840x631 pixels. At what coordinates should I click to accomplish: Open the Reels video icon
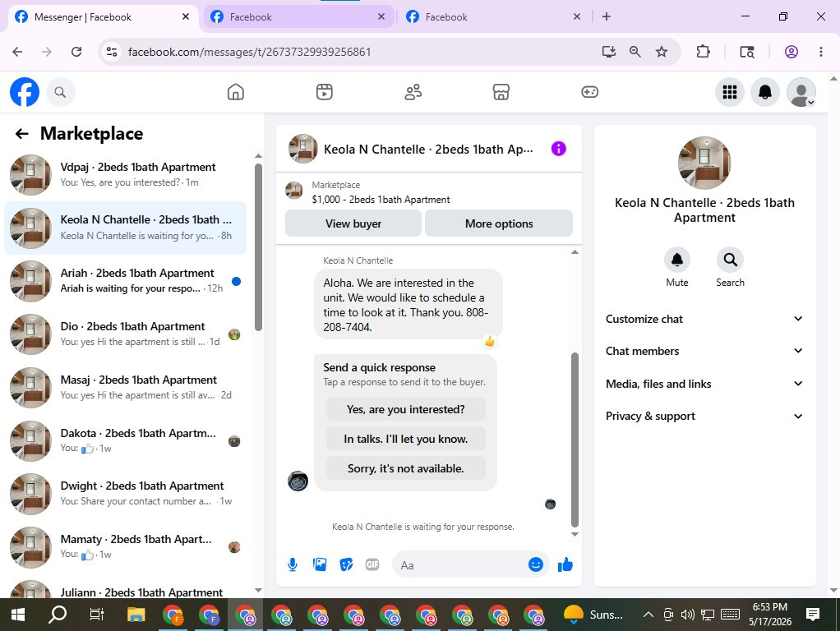324,92
